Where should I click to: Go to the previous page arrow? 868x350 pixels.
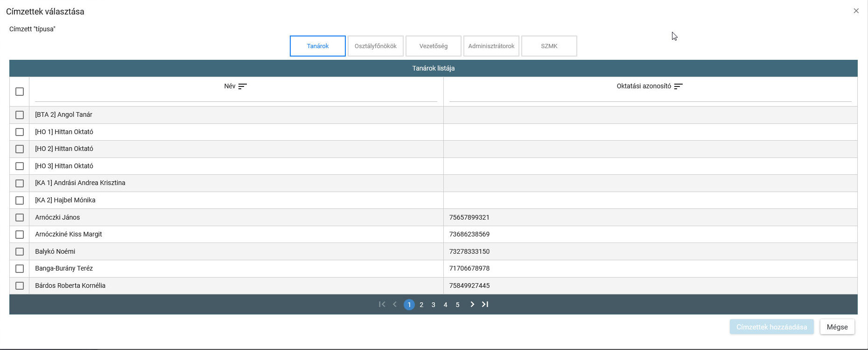point(395,305)
